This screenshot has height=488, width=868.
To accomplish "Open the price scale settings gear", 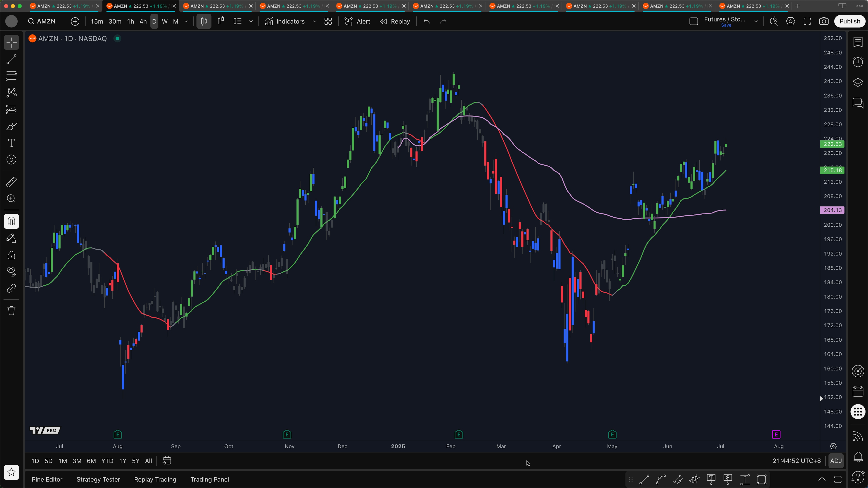I will click(833, 446).
